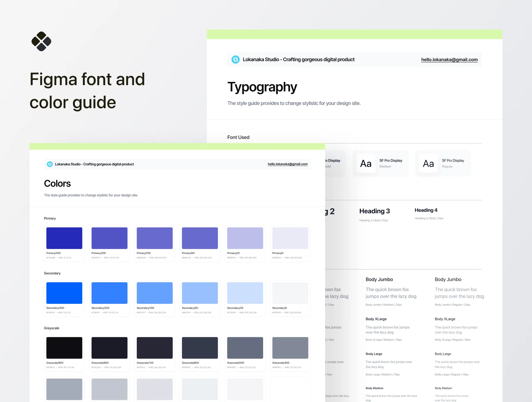The image size is (532, 402).
Task: Click the Colors page title
Action: (57, 184)
